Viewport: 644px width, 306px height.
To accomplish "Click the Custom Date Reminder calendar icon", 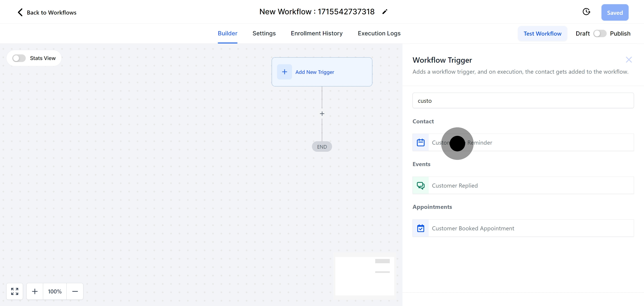I will pyautogui.click(x=420, y=142).
